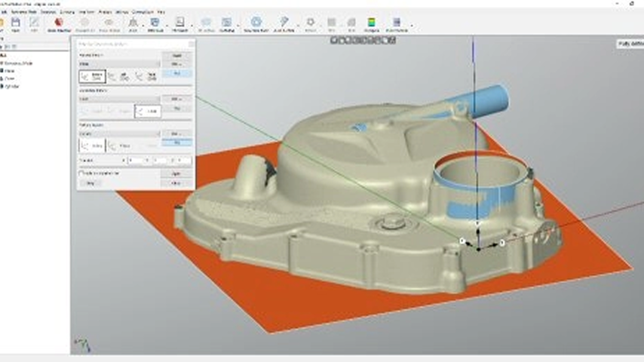Click the Apply button in the dialog
The height and width of the screenshot is (362, 644).
[176, 173]
